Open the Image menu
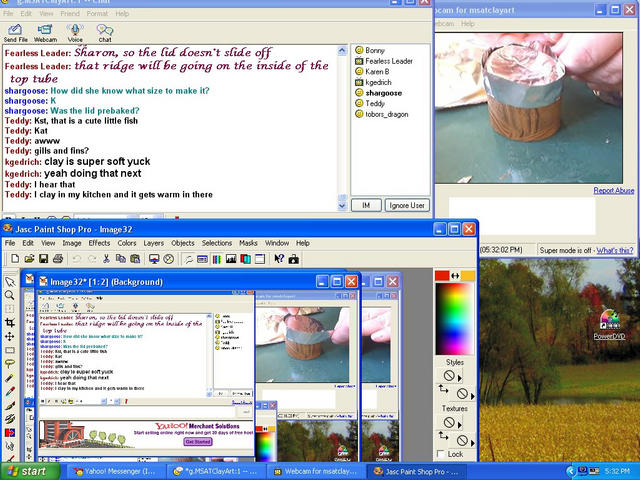640x480 pixels. (72, 243)
